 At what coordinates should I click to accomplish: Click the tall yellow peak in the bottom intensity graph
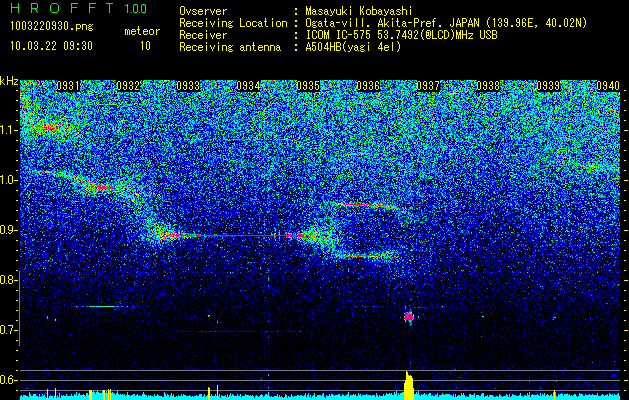408,385
